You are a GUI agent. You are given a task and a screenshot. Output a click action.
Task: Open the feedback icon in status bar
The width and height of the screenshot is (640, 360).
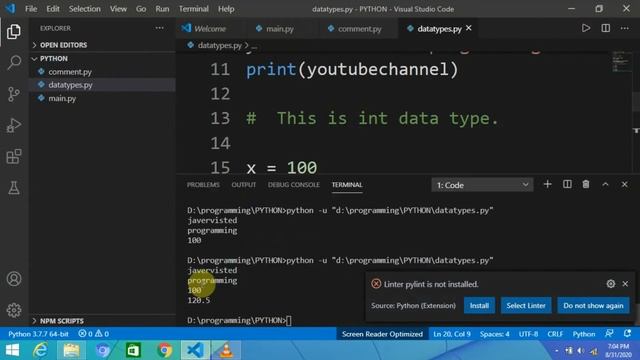[x=609, y=333]
